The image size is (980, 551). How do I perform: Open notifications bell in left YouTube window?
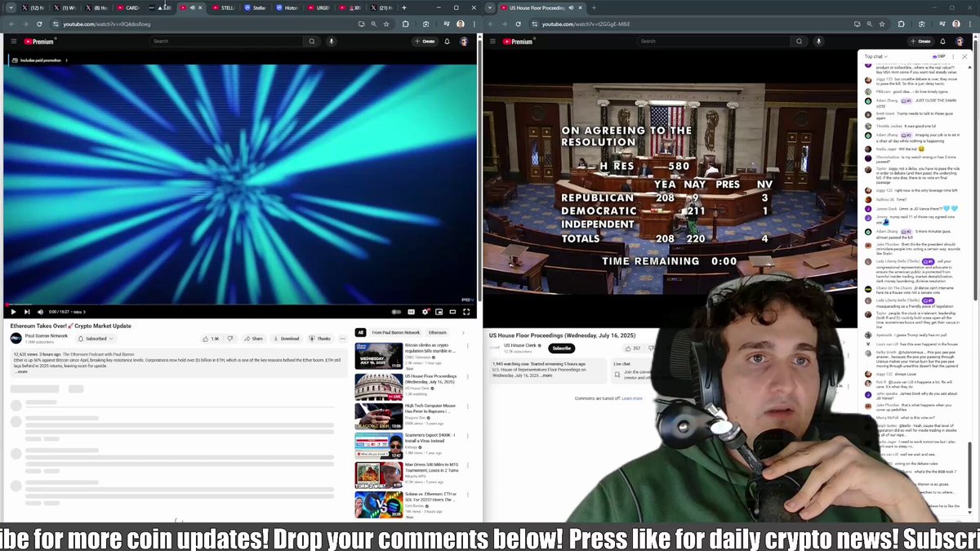pos(448,41)
